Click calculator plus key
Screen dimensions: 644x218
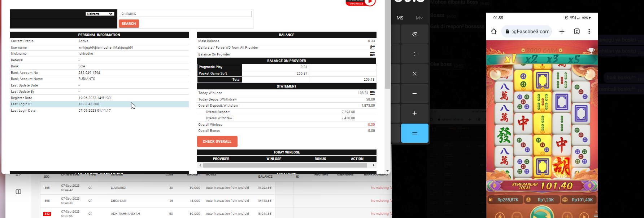pyautogui.click(x=415, y=114)
